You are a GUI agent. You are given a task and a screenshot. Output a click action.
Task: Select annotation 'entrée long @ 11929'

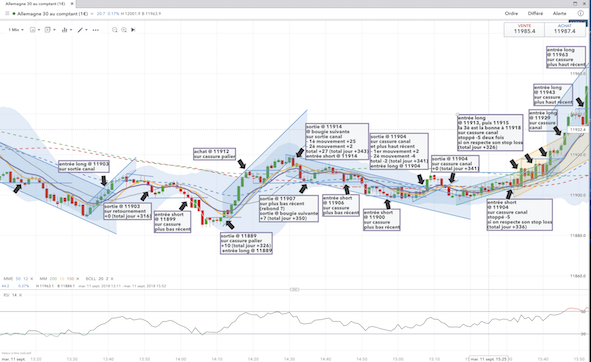[x=543, y=120]
